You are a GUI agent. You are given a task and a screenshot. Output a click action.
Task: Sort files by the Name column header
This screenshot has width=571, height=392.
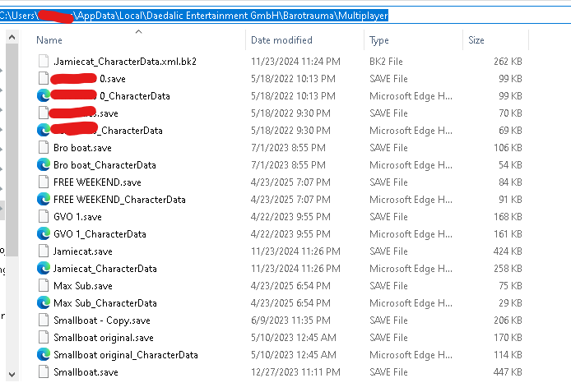coord(49,40)
